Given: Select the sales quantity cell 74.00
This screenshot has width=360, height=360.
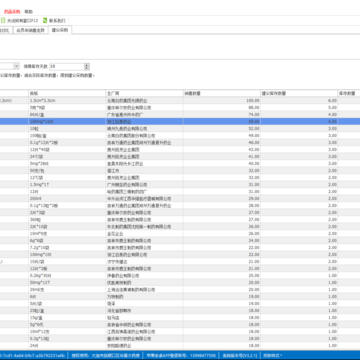Looking at the screenshot, I should click(x=222, y=115).
